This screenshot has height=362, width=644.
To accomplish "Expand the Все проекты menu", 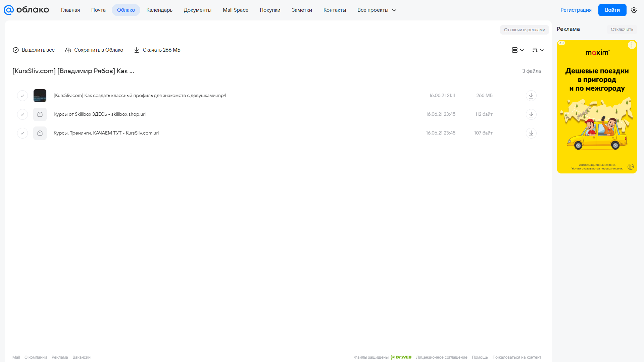I will coord(377,10).
